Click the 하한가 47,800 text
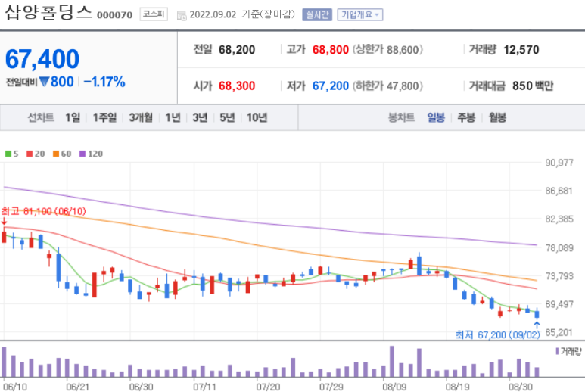The height and width of the screenshot is (392, 585). 387,86
